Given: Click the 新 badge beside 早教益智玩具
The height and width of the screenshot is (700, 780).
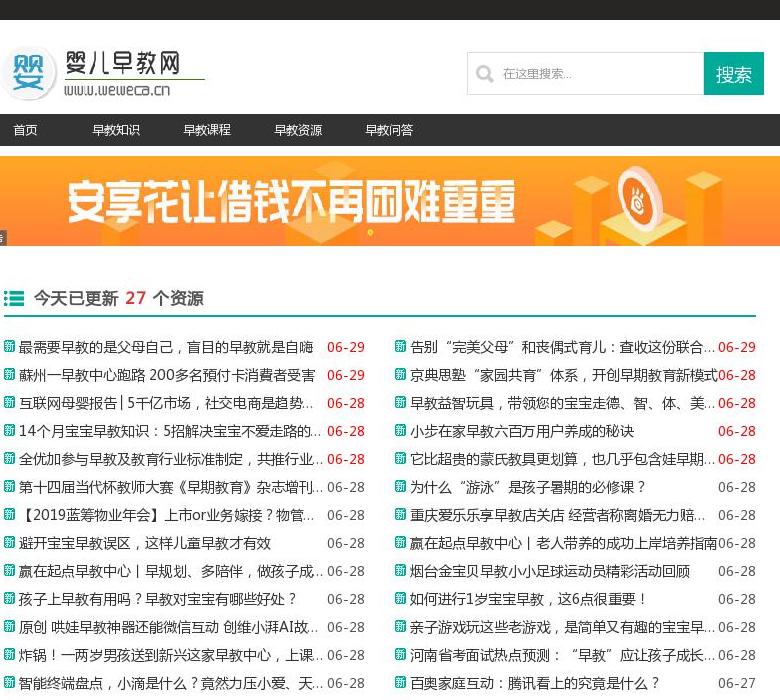Looking at the screenshot, I should coord(400,402).
